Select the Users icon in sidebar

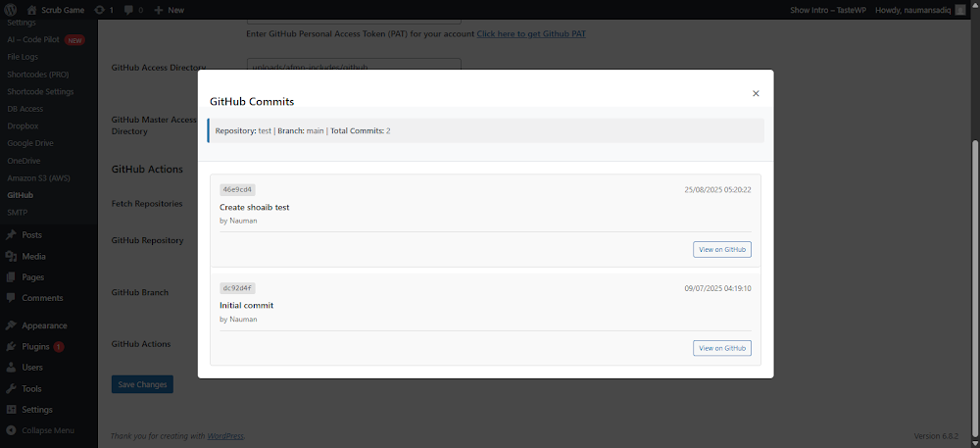pyautogui.click(x=10, y=368)
